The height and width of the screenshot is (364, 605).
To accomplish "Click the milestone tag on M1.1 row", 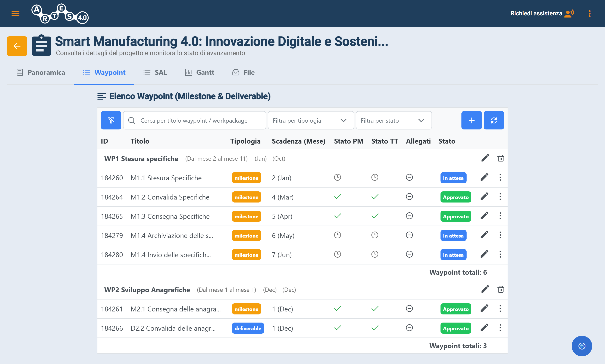I will click(246, 178).
